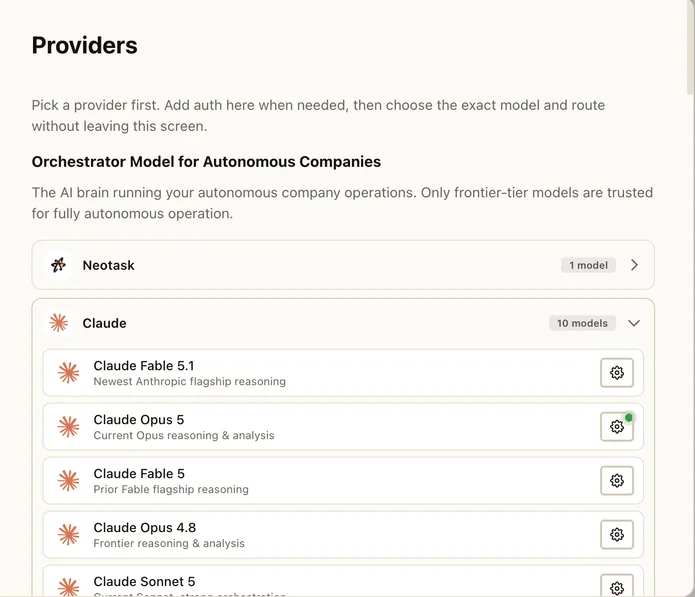Click starburst icon beside Claude Sonnet 5

pyautogui.click(x=68, y=587)
